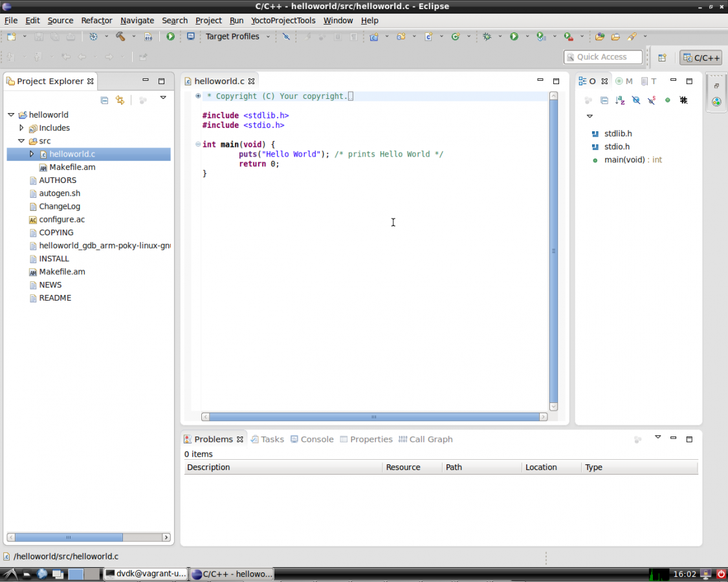Toggle Hide Fields filter in Outline

pos(636,100)
